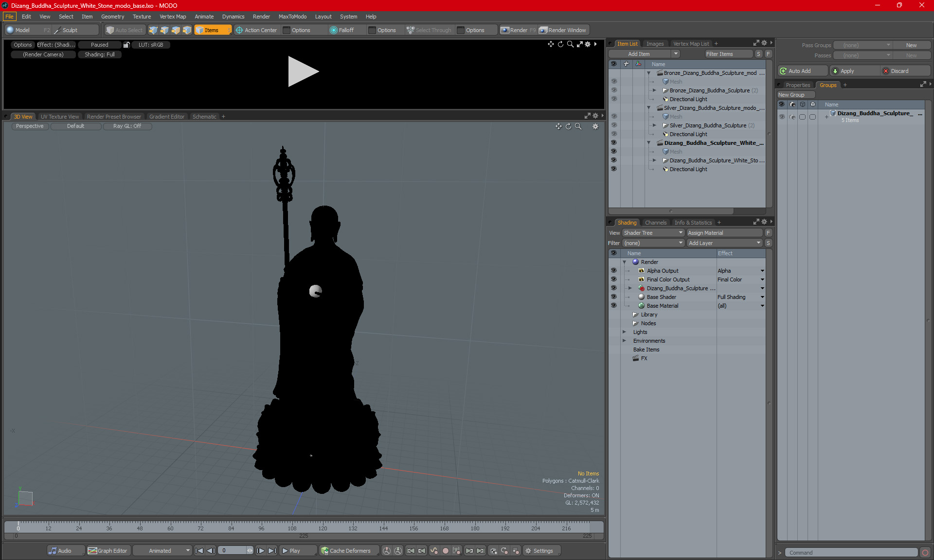This screenshot has height=560, width=934.
Task: Click the Auto Add button
Action: pyautogui.click(x=802, y=71)
